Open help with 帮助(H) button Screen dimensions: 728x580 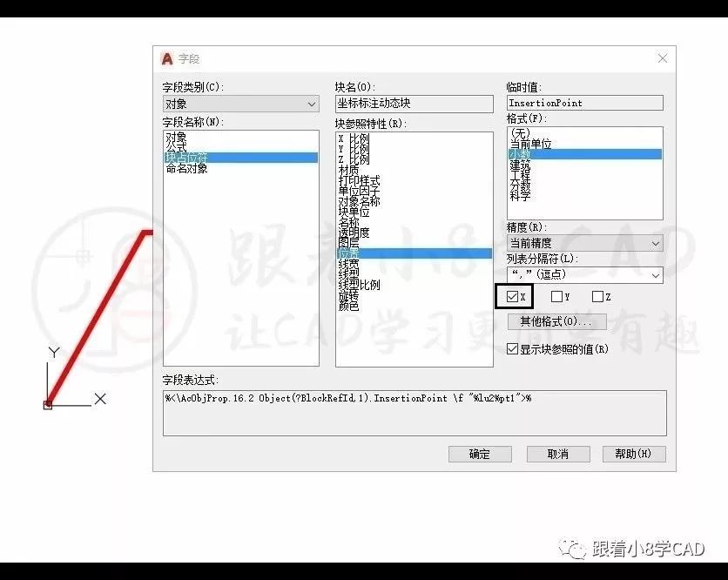tap(634, 454)
